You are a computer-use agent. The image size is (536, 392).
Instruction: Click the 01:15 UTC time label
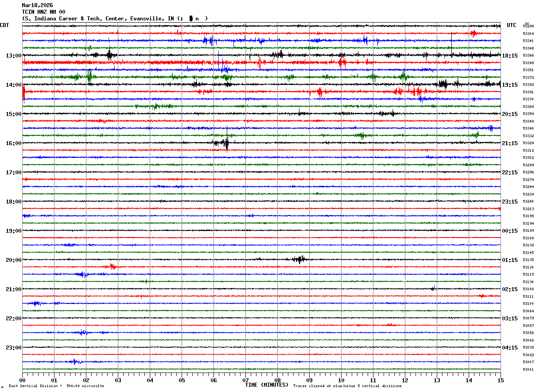pos(510,260)
